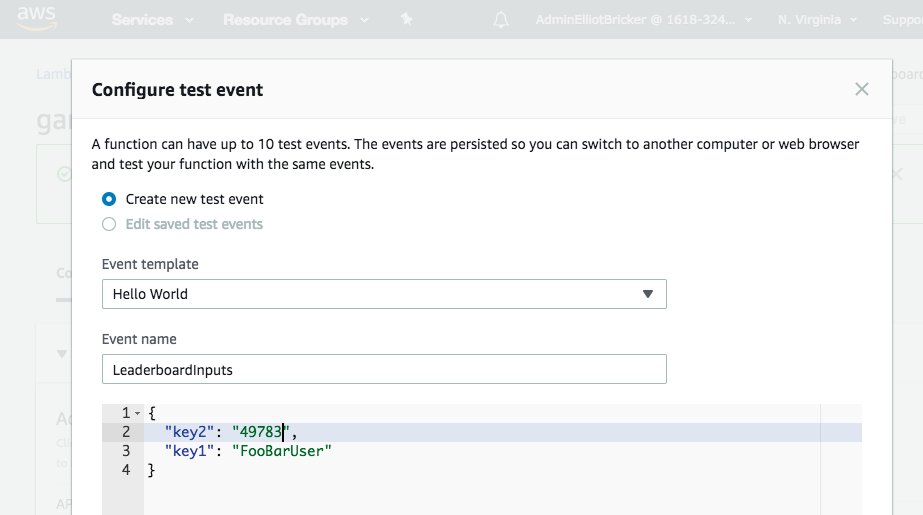Click the AWS logo home icon
Image resolution: width=923 pixels, height=515 pixels.
tap(37, 19)
